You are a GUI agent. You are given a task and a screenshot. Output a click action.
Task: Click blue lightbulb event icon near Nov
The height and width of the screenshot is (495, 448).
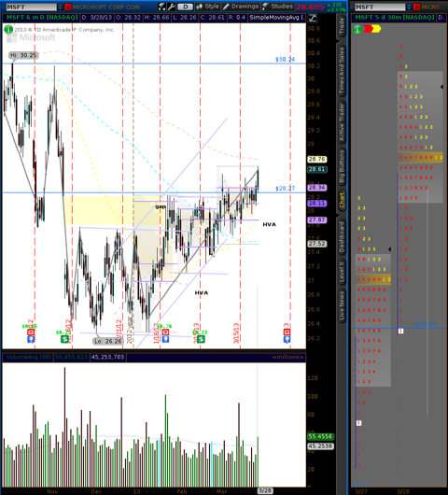pos(31,339)
